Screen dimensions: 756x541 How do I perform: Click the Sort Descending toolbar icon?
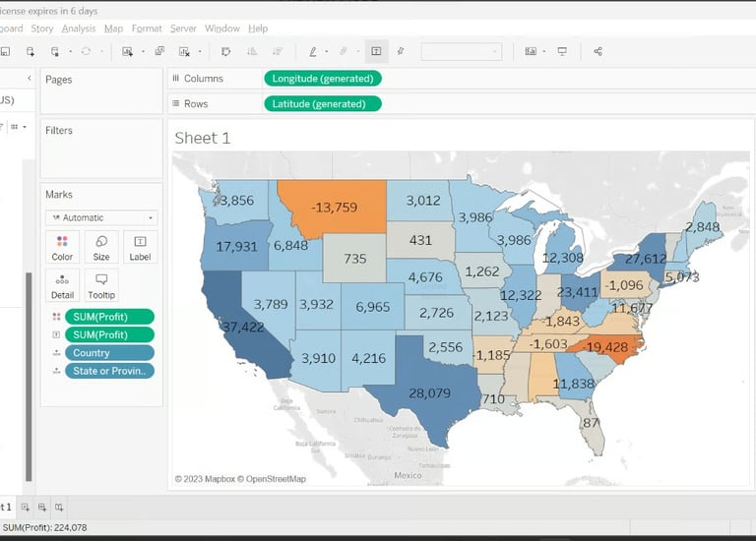[x=278, y=51]
